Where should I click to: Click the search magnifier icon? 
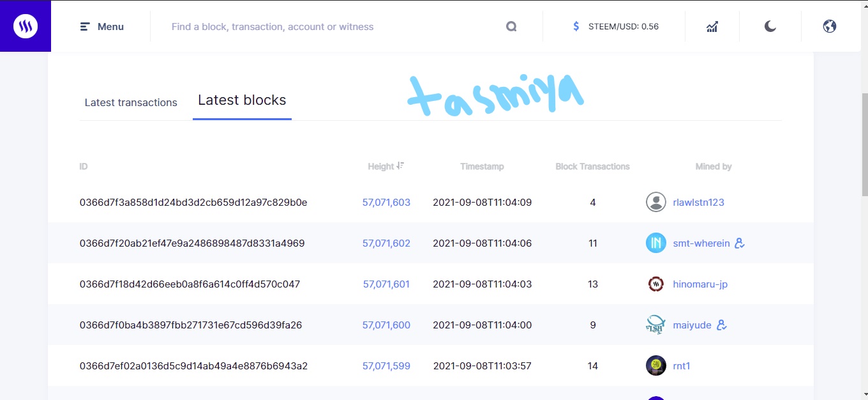click(x=511, y=27)
